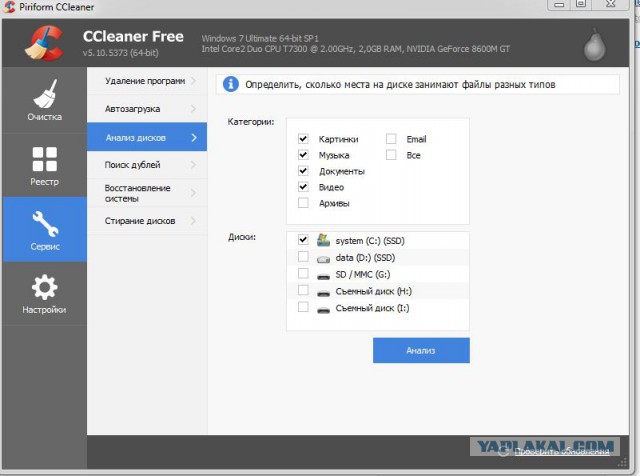Click the window resize grip corner
This screenshot has width=640, height=476.
[622, 463]
